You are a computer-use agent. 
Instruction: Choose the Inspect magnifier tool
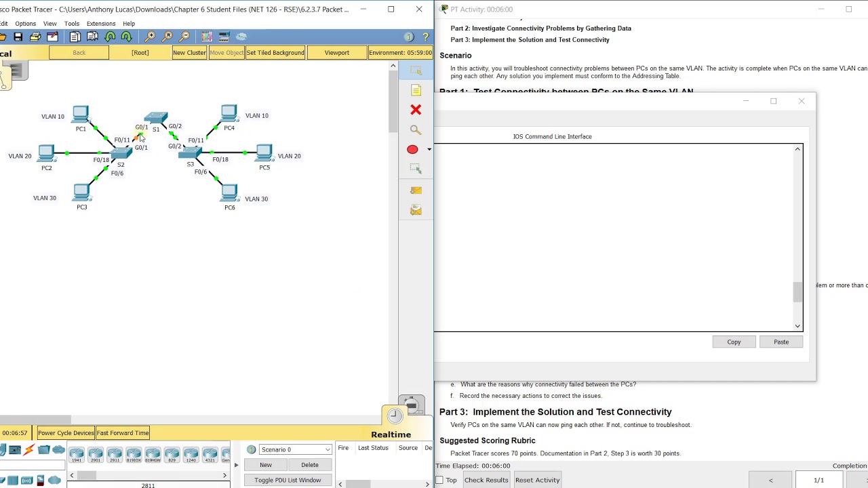(416, 129)
